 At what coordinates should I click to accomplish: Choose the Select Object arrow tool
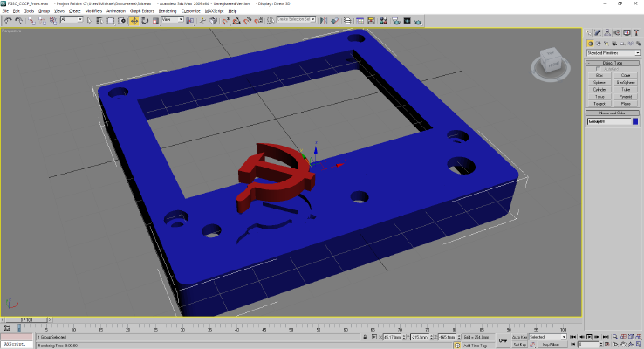tap(89, 21)
